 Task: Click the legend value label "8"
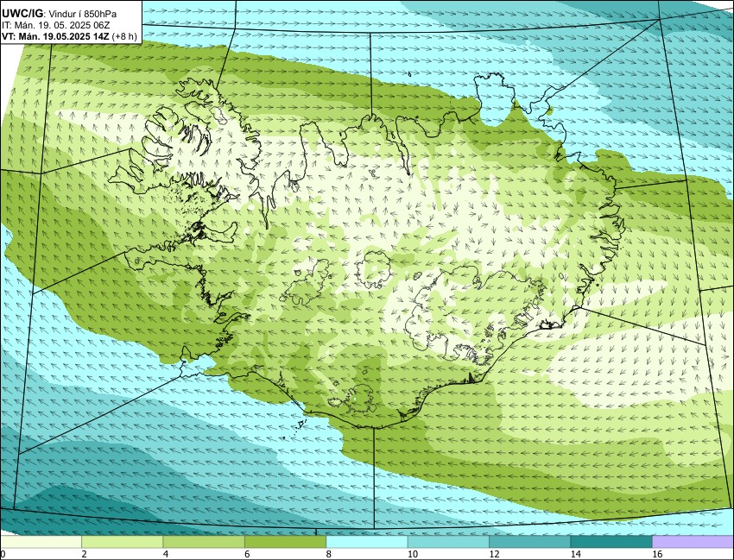pos(329,554)
